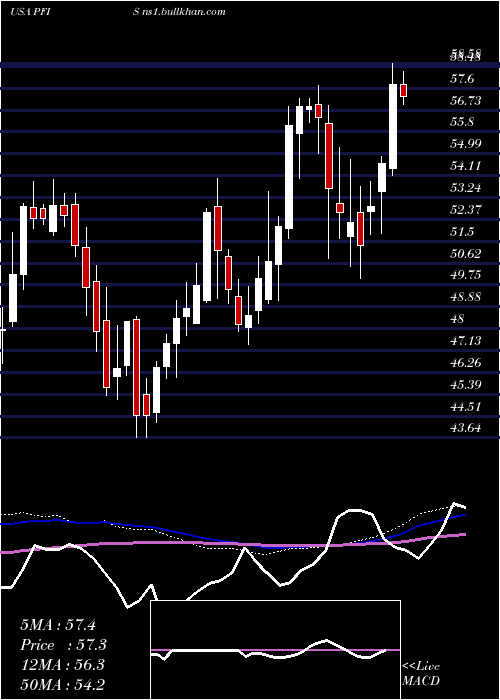Click inside the Live MACD inset chart
The image size is (500, 700).
(x=275, y=650)
